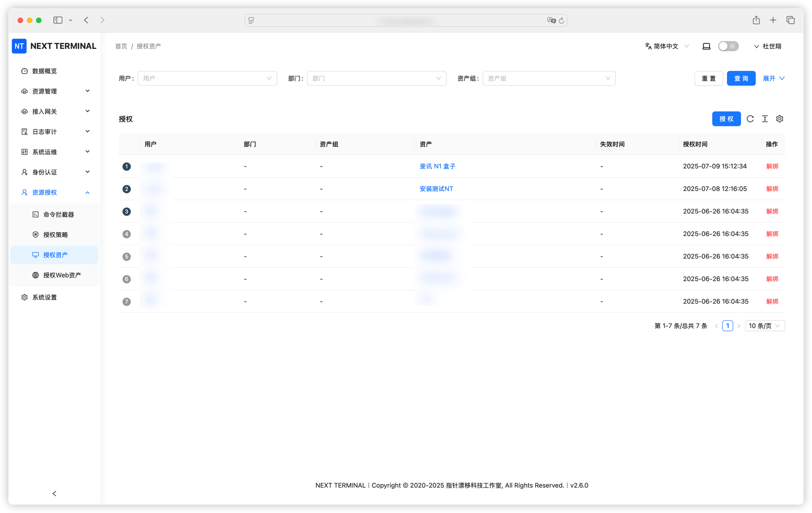The width and height of the screenshot is (812, 513).
Task: Open the 资产组 filter dropdown
Action: 548,78
